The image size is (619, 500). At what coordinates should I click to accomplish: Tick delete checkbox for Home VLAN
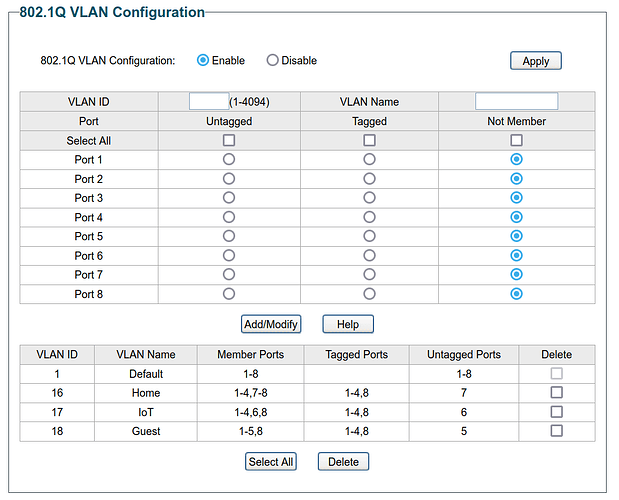pyautogui.click(x=557, y=392)
